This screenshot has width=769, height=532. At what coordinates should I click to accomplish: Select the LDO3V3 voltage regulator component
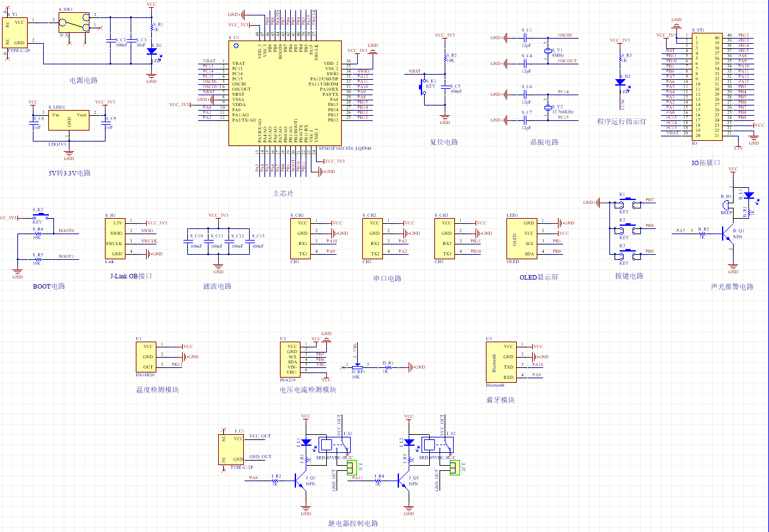pos(69,120)
